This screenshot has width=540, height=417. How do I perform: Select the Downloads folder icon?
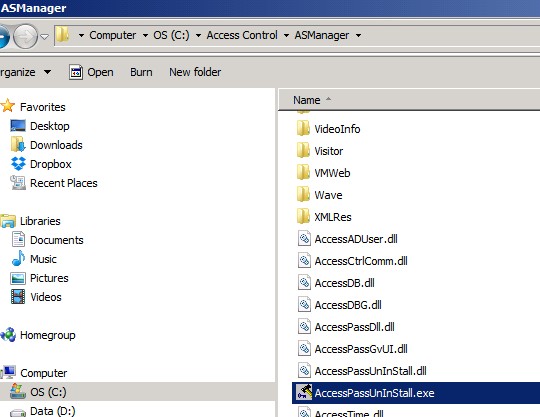(x=18, y=145)
